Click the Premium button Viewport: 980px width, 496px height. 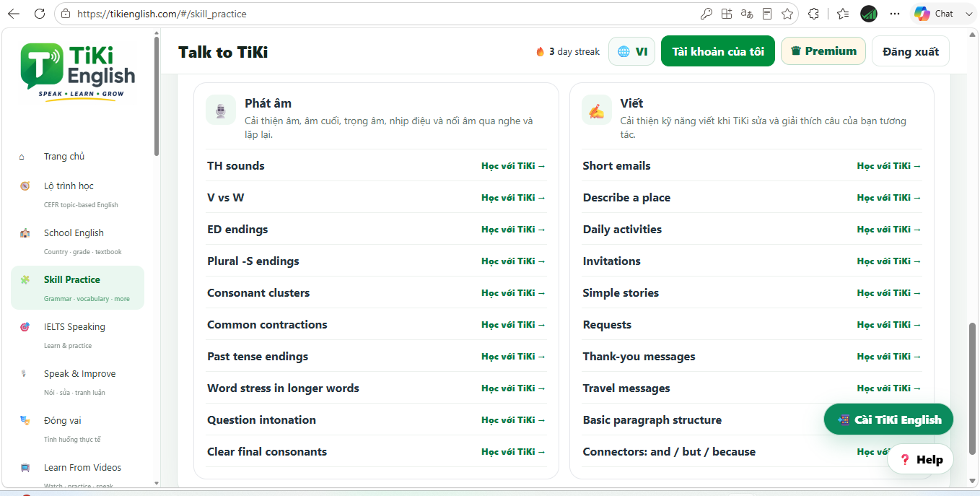tap(823, 51)
